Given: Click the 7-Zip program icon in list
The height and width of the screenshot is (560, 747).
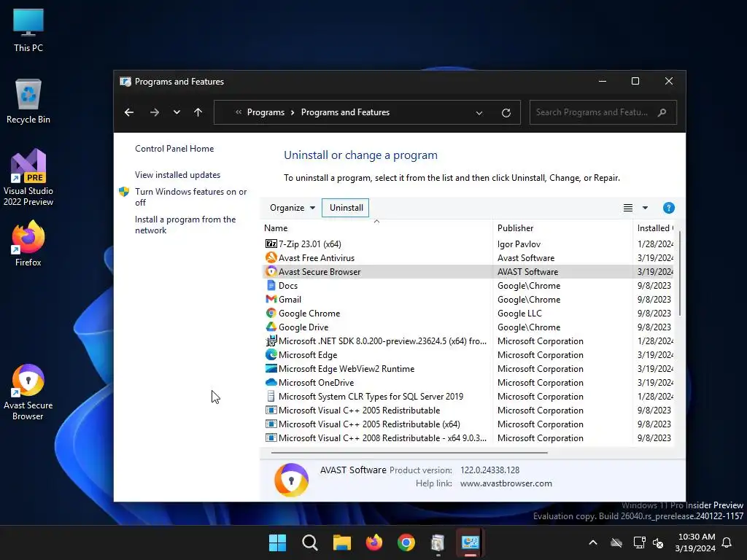Looking at the screenshot, I should [271, 244].
